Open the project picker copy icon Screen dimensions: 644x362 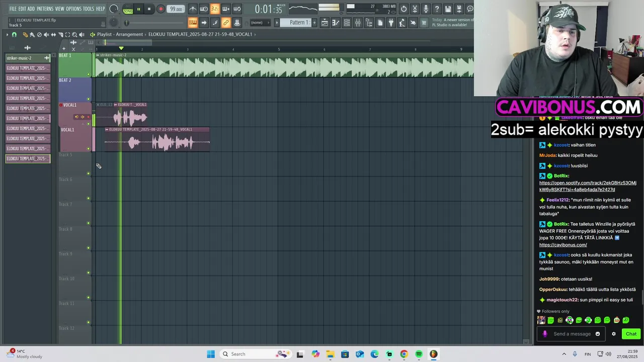pos(380,23)
